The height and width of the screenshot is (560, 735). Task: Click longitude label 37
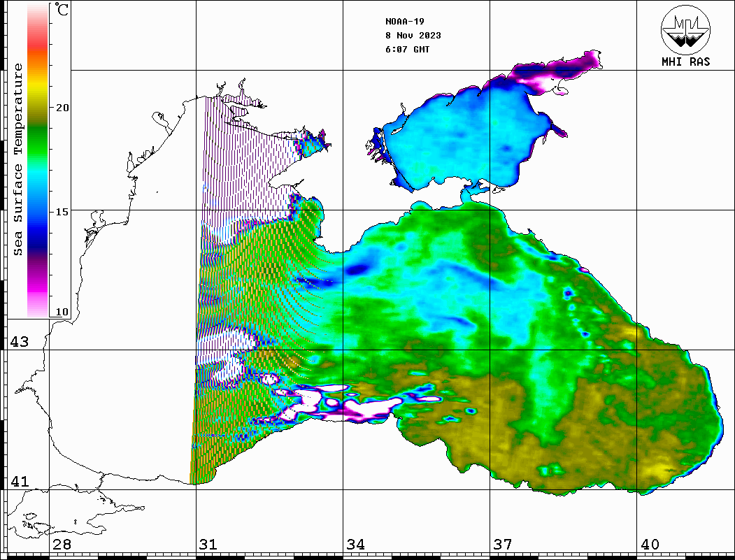(503, 545)
